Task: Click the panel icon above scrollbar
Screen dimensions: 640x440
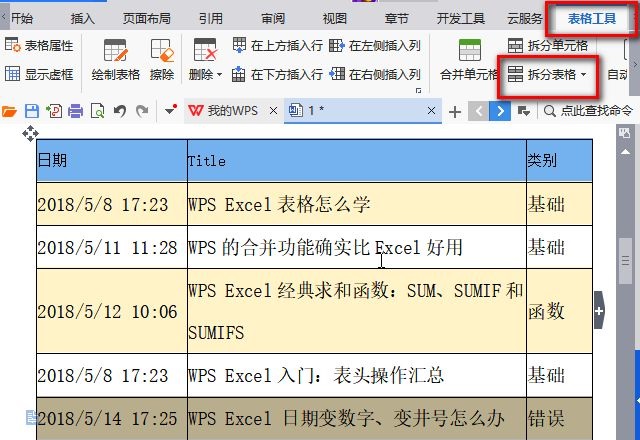Action: tap(624, 133)
